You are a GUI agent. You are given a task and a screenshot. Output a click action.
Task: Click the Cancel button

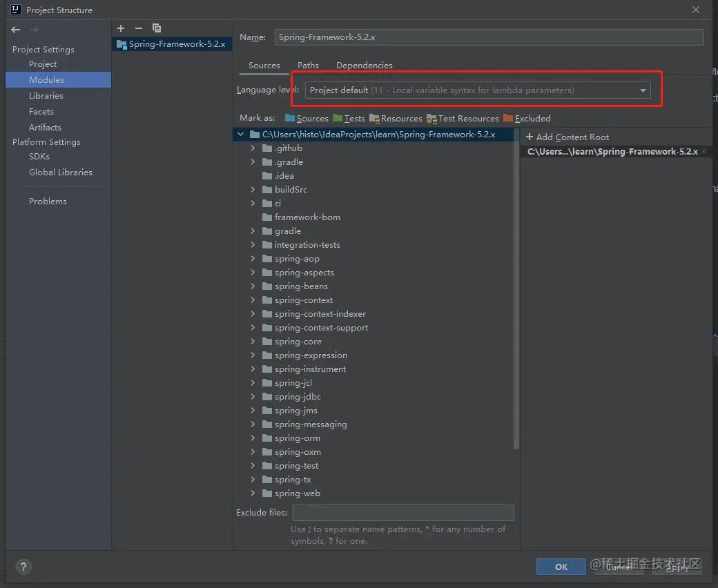point(619,567)
